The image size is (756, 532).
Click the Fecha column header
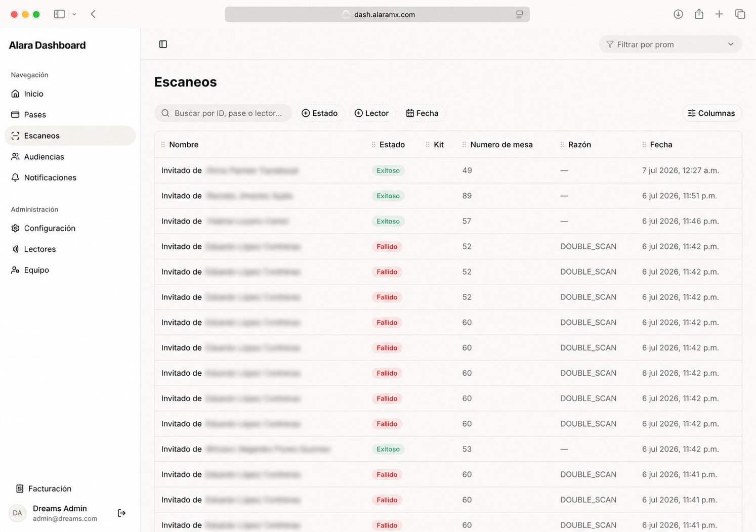(x=661, y=145)
